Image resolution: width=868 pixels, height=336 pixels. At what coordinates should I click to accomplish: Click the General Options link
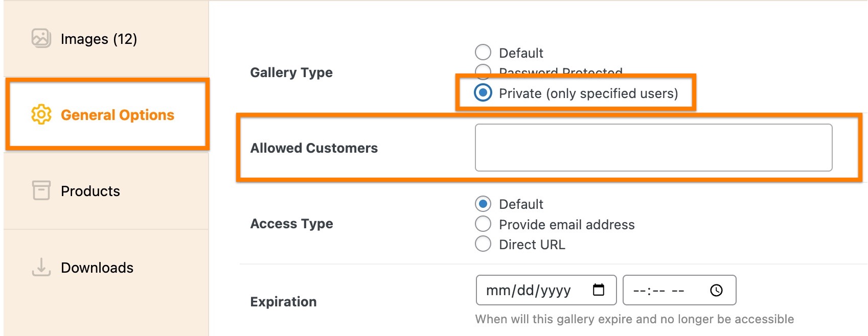pos(117,114)
